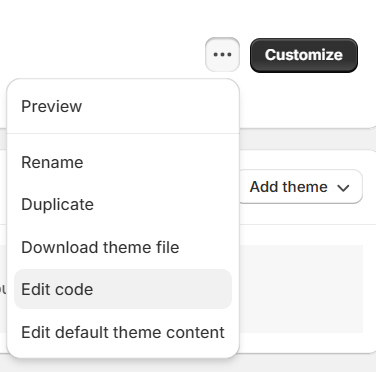Image resolution: width=376 pixels, height=372 pixels.
Task: Click the dark Customize button label
Action: click(x=304, y=55)
